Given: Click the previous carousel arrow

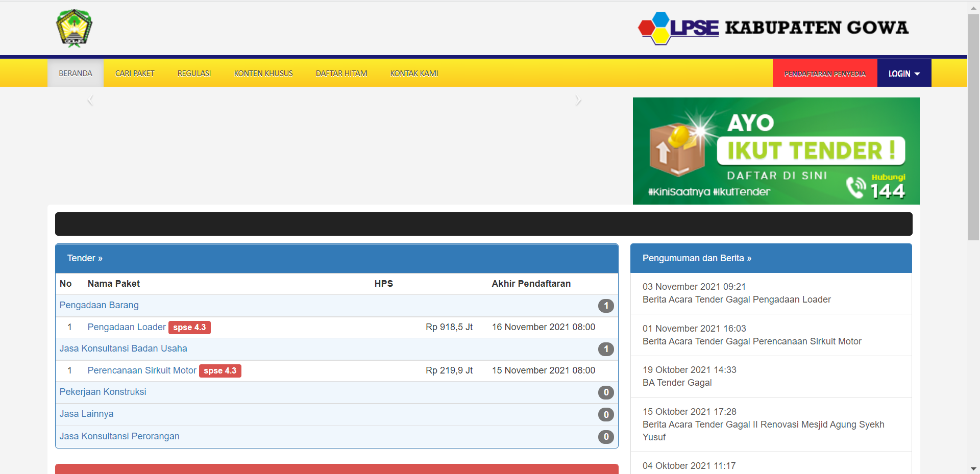Looking at the screenshot, I should 90,99.
